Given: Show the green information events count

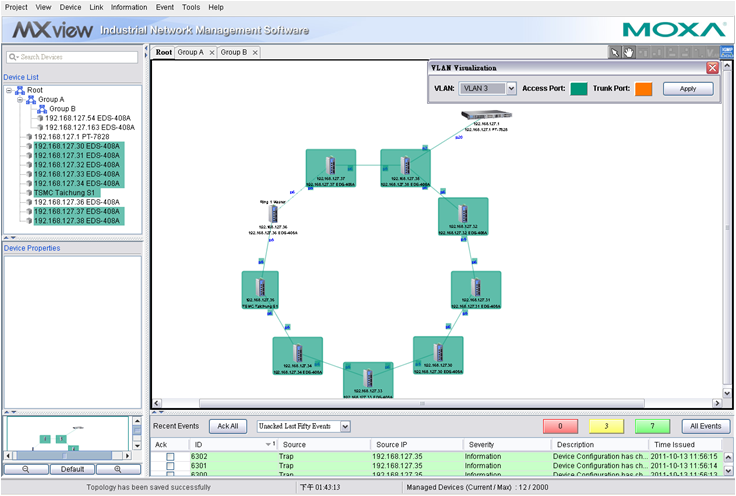Looking at the screenshot, I should 652,426.
